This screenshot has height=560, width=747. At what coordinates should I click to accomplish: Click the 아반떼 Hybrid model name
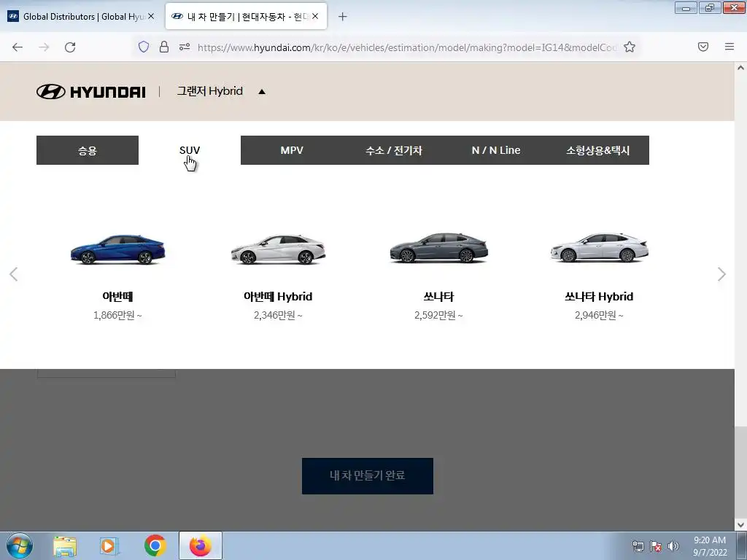(x=278, y=297)
